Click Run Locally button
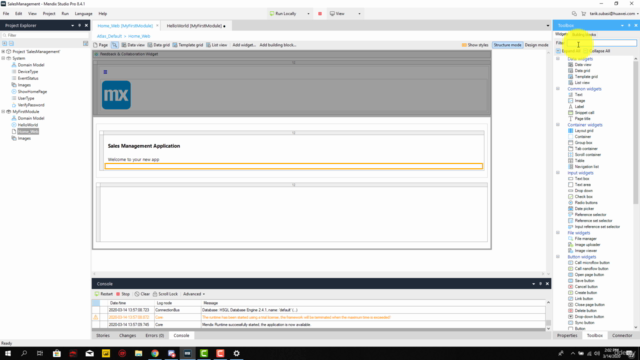Viewport: 640px width, 360px height. (283, 13)
